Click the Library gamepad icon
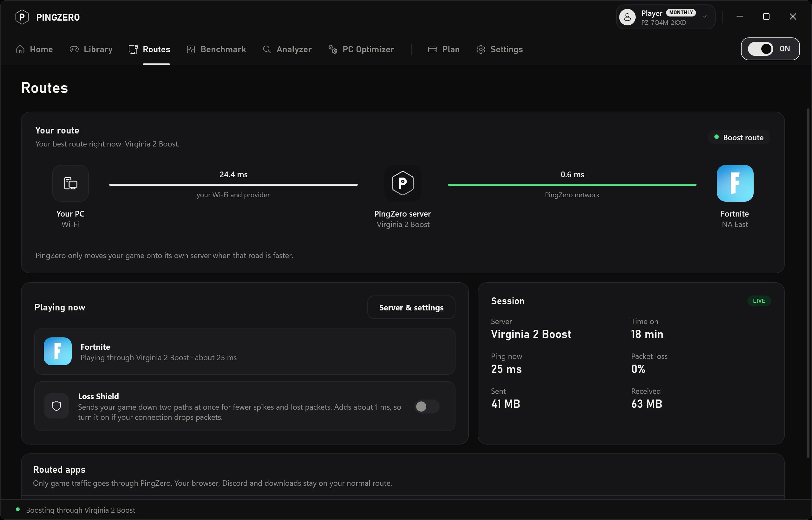The height and width of the screenshot is (520, 812). tap(74, 49)
